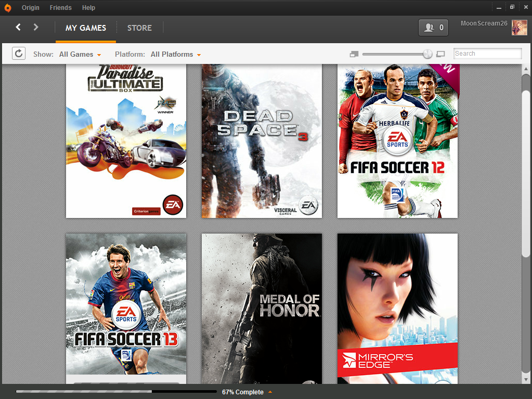Select the Dead Space 3 game tile
This screenshot has width=532, height=399.
click(x=262, y=140)
